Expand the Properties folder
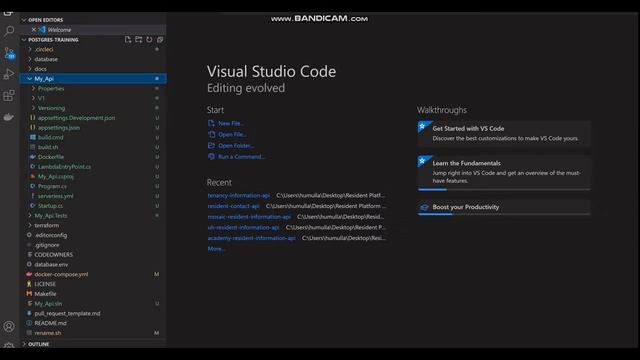 coord(33,89)
